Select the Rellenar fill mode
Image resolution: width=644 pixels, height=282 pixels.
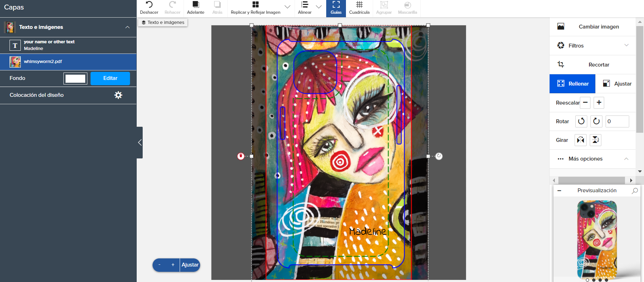[572, 84]
